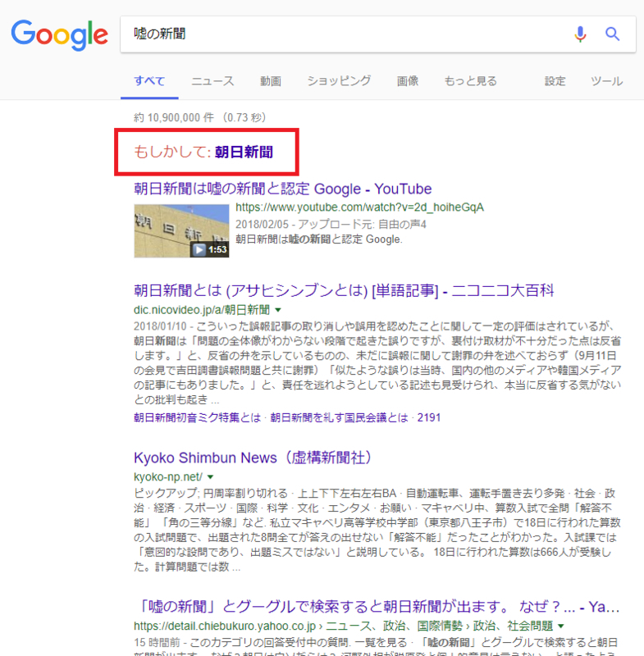
Task: Play the YouTube video thumbnail
Action: pyautogui.click(x=181, y=231)
